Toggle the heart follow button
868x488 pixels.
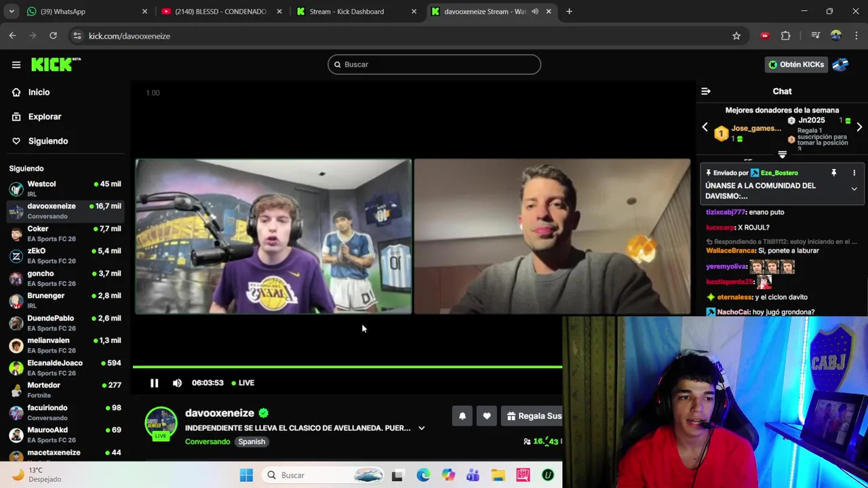coord(487,416)
